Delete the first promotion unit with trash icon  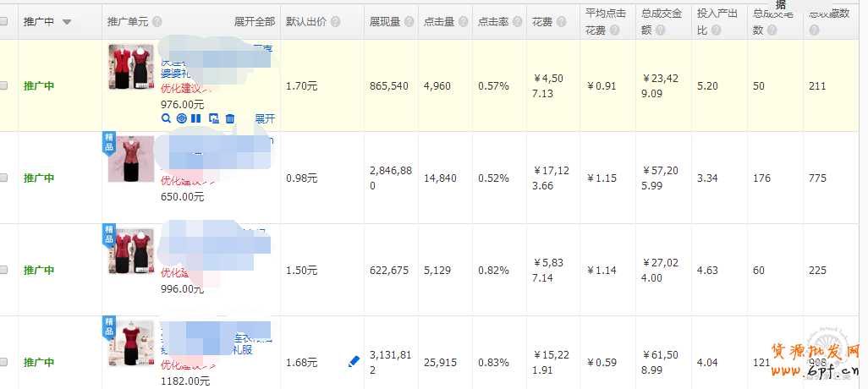coord(229,118)
